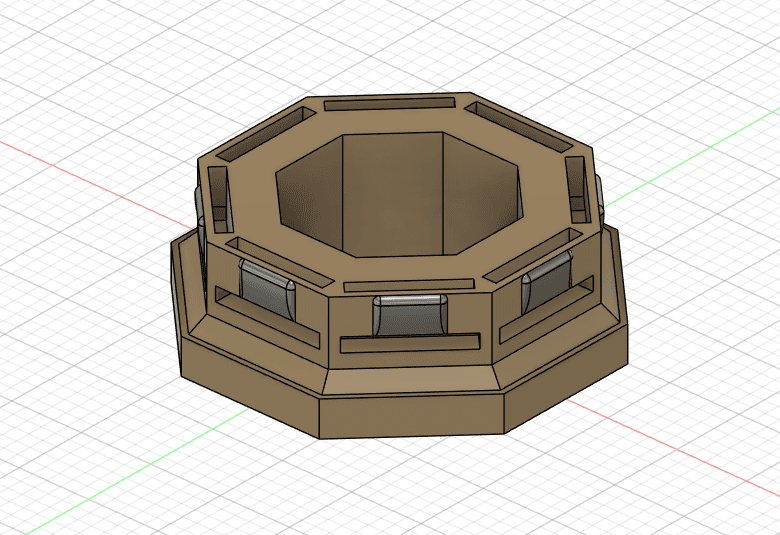Select the gray clip on the front-left face
The height and width of the screenshot is (535, 780).
pyautogui.click(x=267, y=288)
